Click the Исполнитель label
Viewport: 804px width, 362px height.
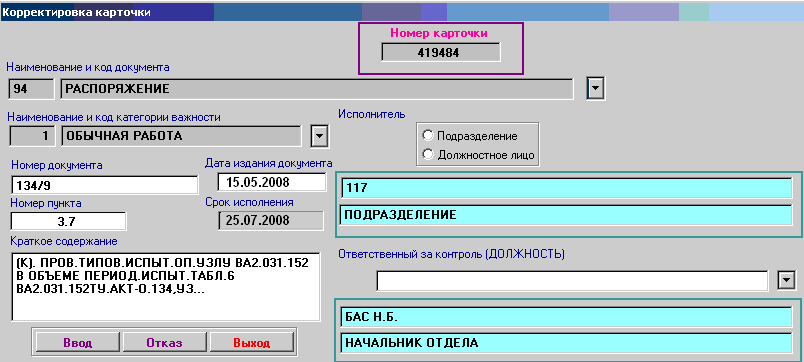[x=372, y=114]
